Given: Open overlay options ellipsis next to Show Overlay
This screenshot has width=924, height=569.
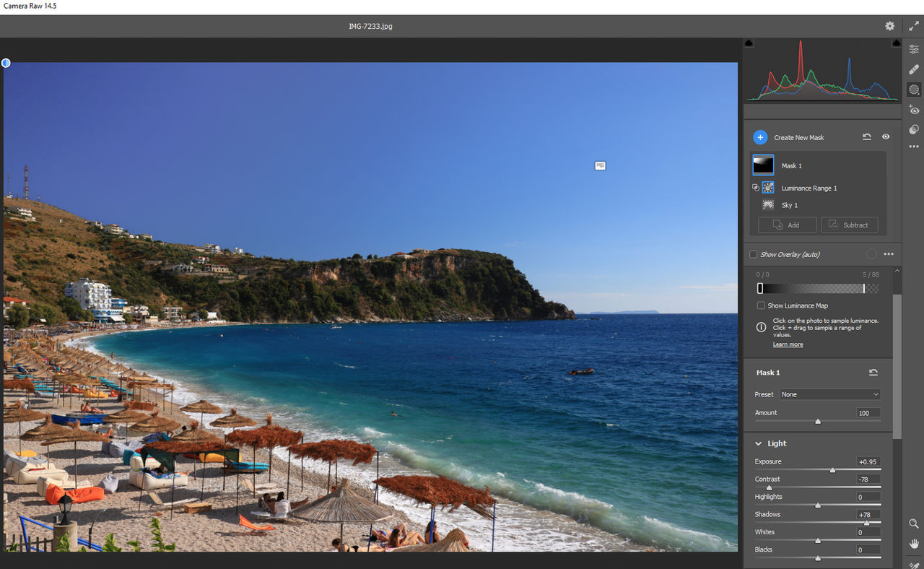Looking at the screenshot, I should coord(889,254).
